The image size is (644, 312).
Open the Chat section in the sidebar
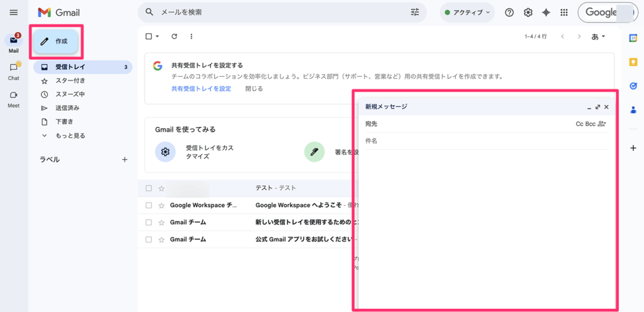click(x=14, y=70)
